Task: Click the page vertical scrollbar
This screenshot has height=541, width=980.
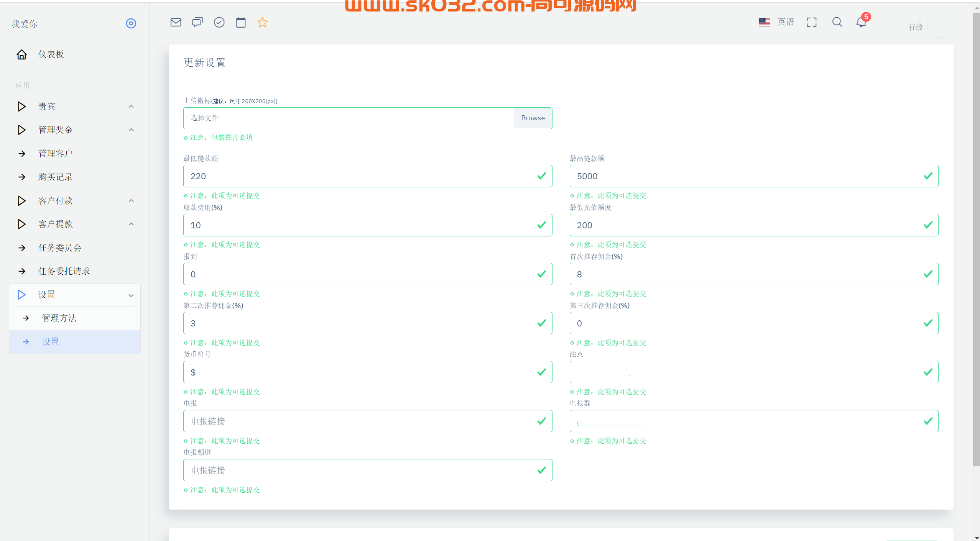Action: coord(976,239)
